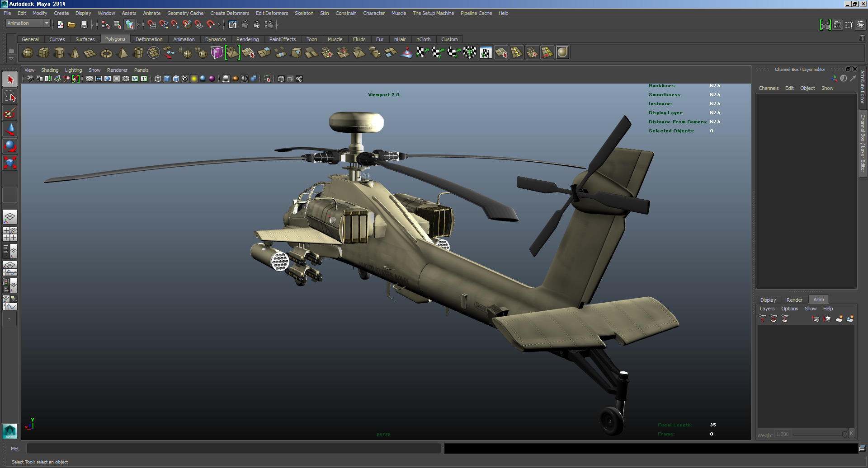Click the K key weight button
Image resolution: width=868 pixels, height=468 pixels.
click(851, 434)
